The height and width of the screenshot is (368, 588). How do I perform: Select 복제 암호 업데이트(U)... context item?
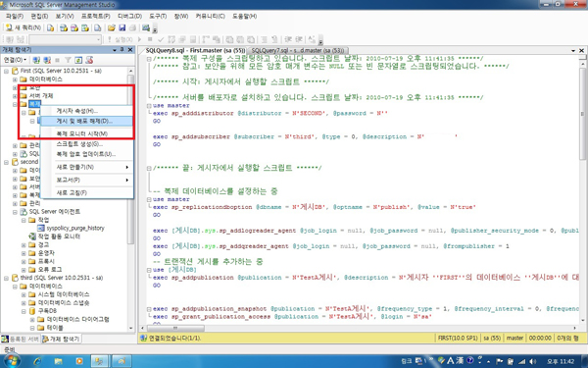pyautogui.click(x=86, y=154)
